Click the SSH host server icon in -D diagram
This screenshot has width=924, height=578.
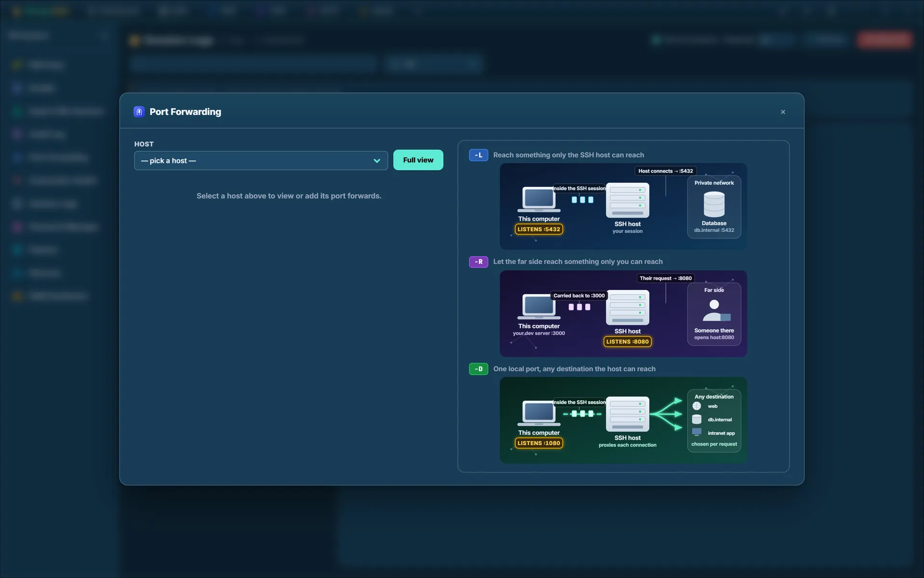point(628,414)
